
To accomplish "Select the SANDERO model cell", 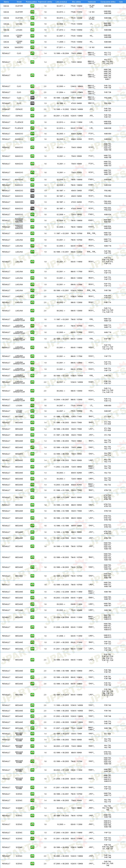I will click(19, 48).
